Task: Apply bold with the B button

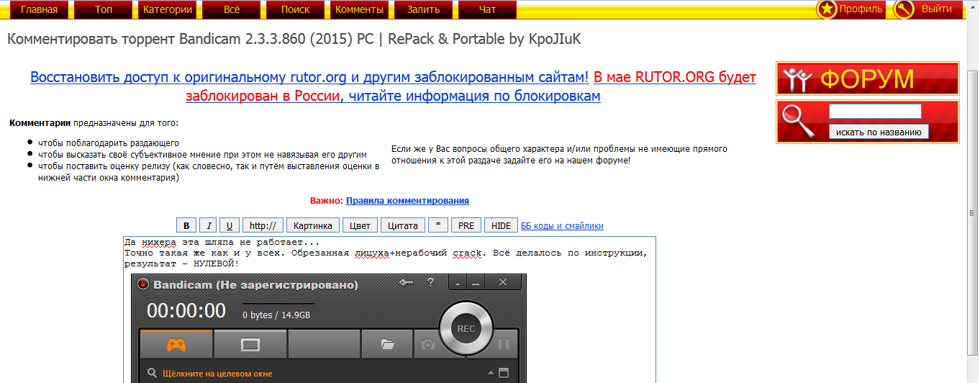Action: tap(186, 225)
